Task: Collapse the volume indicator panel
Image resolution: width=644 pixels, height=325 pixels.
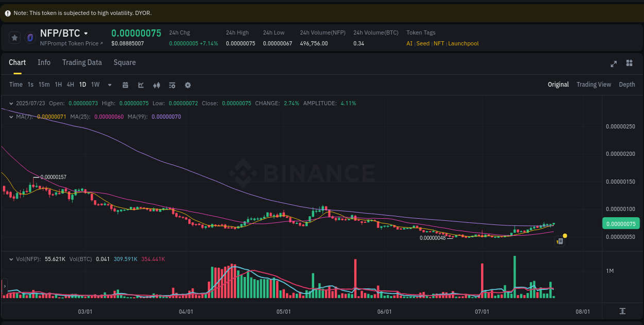Action: click(x=11, y=259)
